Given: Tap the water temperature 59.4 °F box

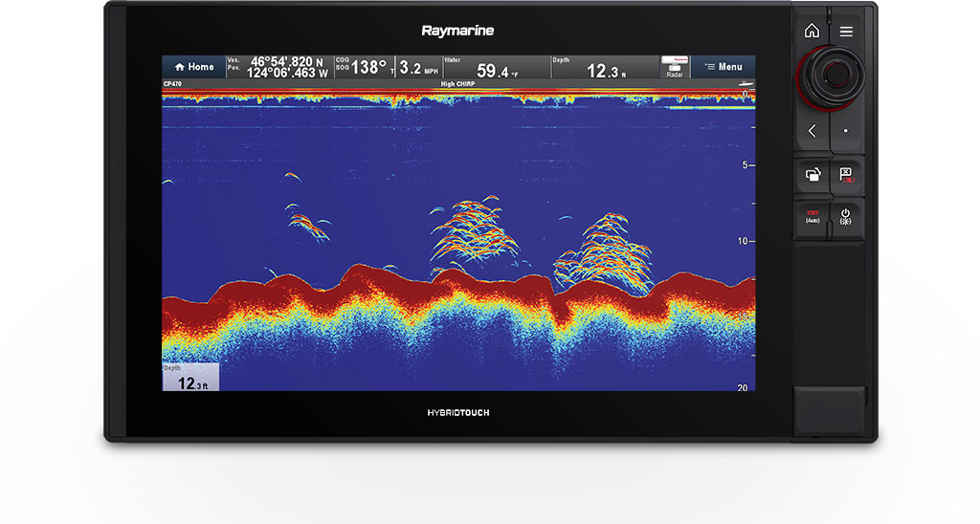Looking at the screenshot, I should (495, 67).
